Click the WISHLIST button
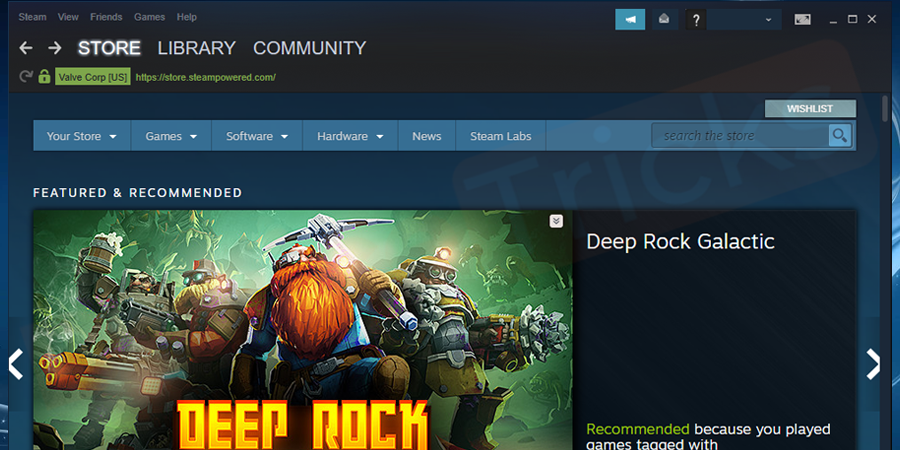 coord(810,108)
